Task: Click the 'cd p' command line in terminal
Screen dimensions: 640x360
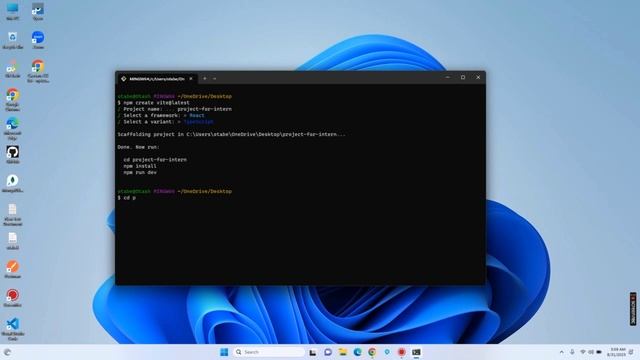Action: (x=127, y=198)
